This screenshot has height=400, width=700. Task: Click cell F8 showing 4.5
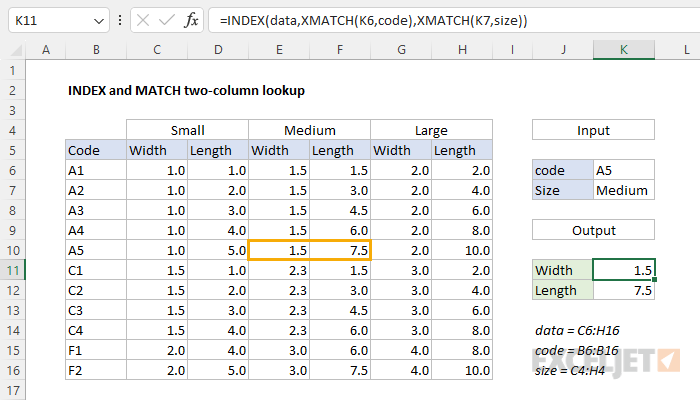340,210
